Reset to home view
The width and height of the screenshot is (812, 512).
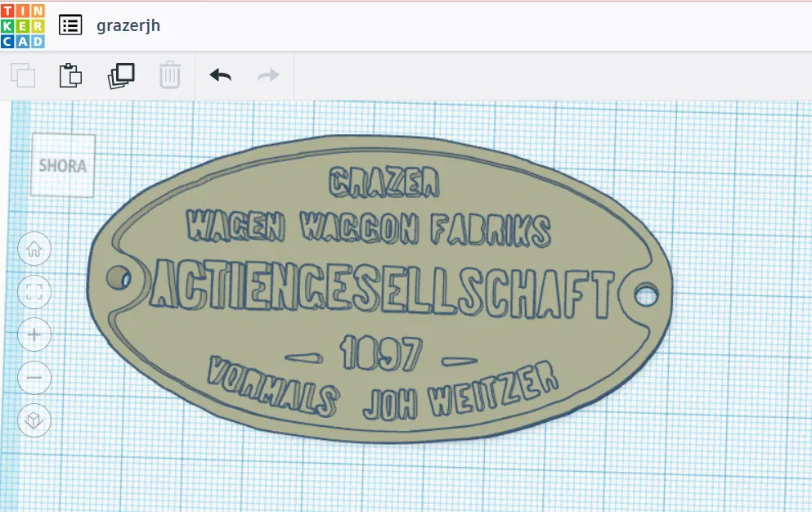[x=34, y=249]
